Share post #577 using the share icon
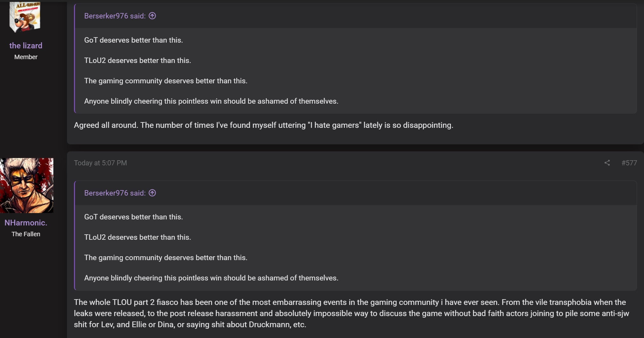 [x=607, y=163]
